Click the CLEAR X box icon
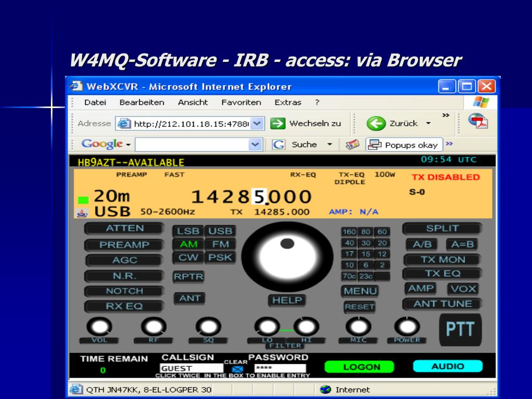532x399 pixels. coord(237,369)
